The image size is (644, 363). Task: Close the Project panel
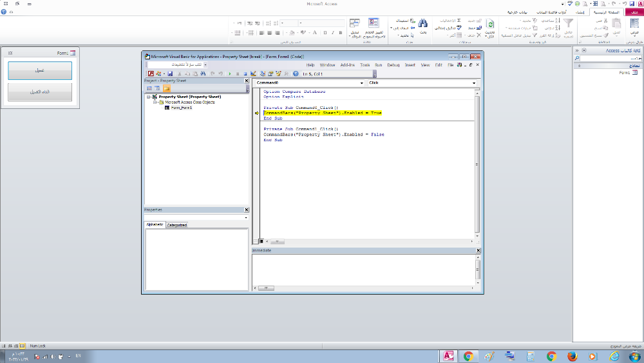click(247, 81)
